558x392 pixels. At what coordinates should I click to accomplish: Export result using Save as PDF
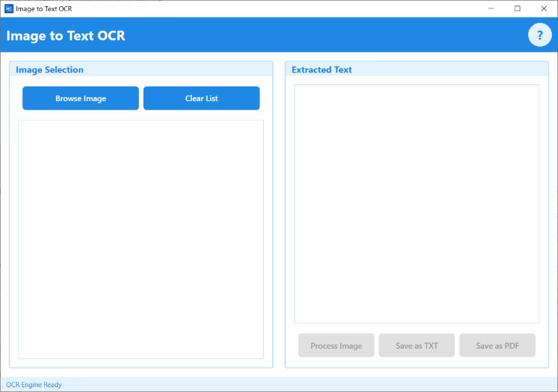[x=497, y=346]
